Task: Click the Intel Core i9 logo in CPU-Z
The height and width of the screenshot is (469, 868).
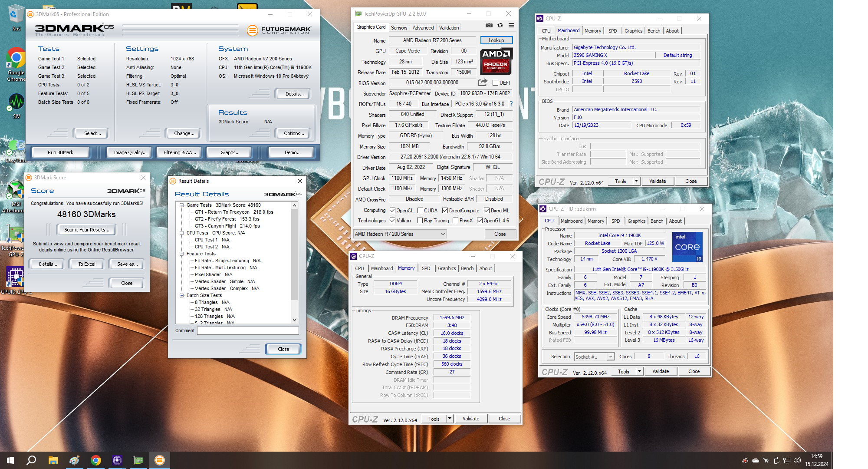Action: [687, 247]
